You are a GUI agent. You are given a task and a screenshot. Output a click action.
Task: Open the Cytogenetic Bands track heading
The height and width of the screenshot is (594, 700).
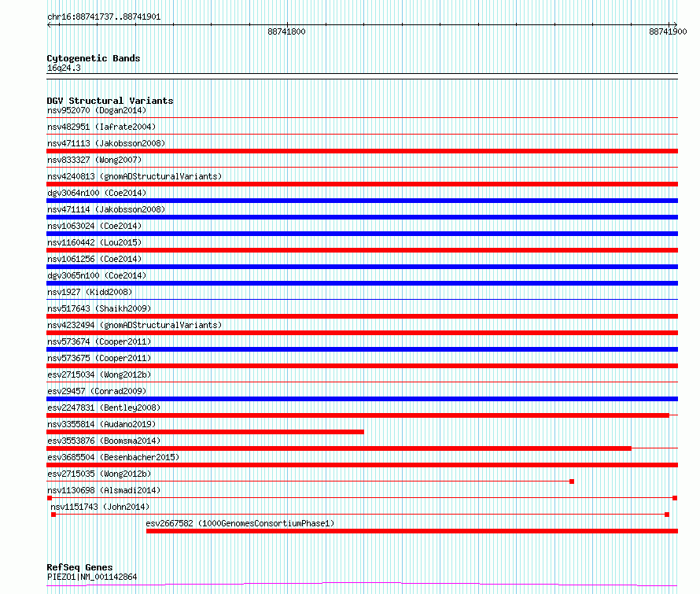coord(94,58)
